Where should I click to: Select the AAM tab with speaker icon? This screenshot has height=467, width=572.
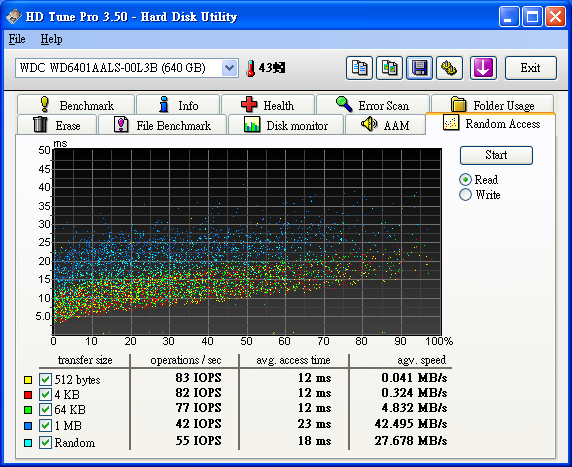click(x=385, y=125)
